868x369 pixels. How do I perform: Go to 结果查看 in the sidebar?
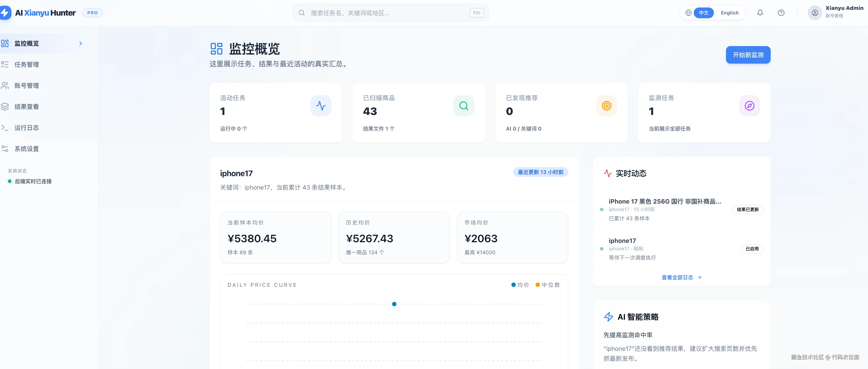(x=27, y=107)
